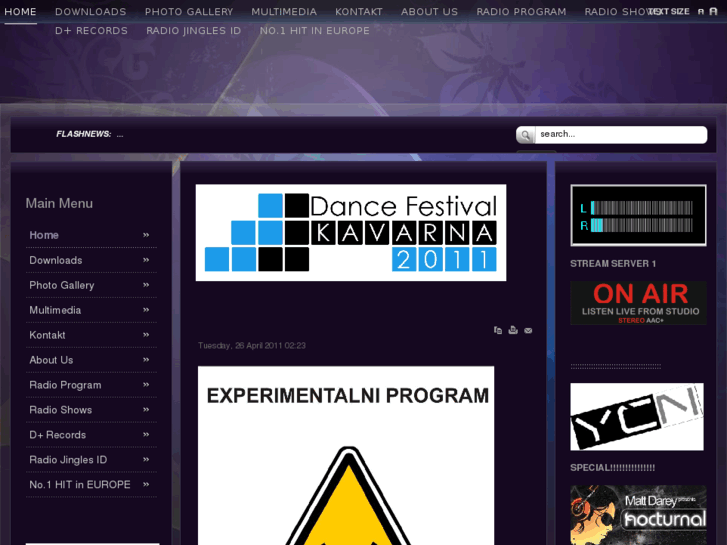This screenshot has width=727, height=545.
Task: Click the arrow beside Radio Program sidebar item
Action: coord(146,385)
